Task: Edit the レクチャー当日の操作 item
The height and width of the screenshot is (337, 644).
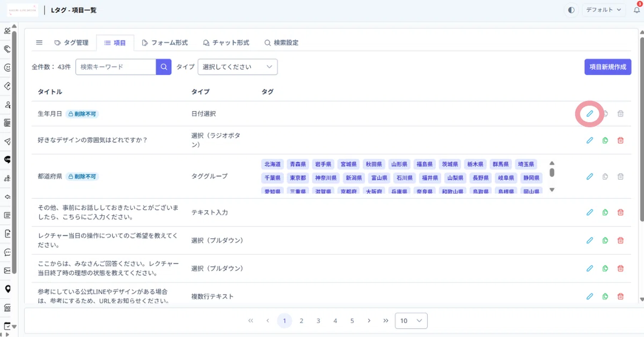Action: (x=589, y=240)
